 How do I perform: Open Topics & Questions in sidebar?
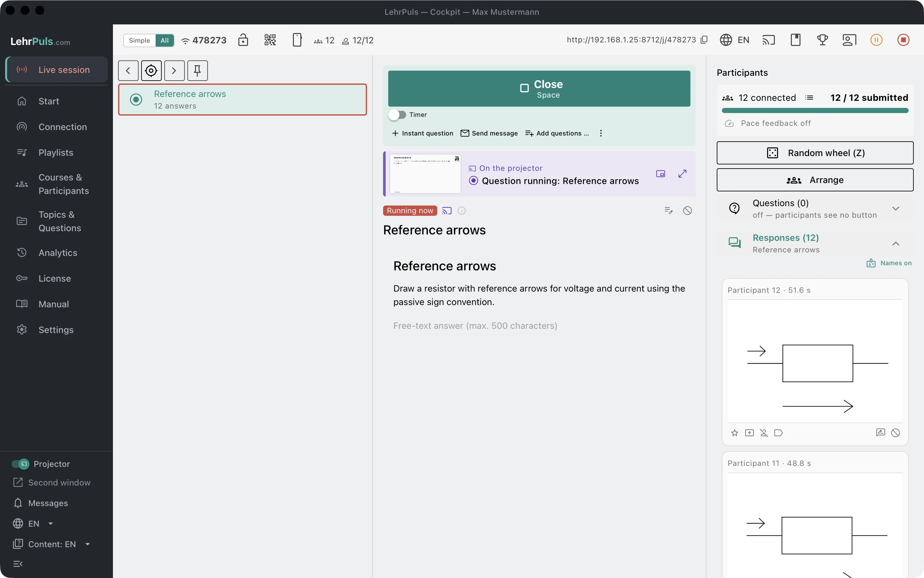(x=56, y=221)
